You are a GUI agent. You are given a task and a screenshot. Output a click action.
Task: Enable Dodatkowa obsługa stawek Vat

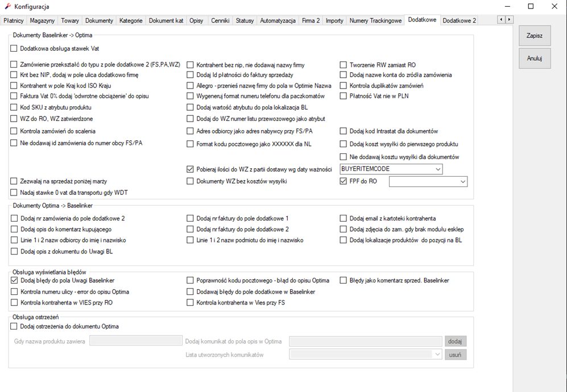click(14, 48)
